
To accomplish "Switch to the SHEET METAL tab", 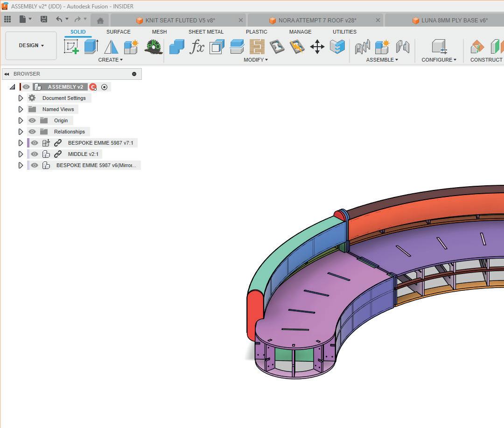I will (x=206, y=32).
